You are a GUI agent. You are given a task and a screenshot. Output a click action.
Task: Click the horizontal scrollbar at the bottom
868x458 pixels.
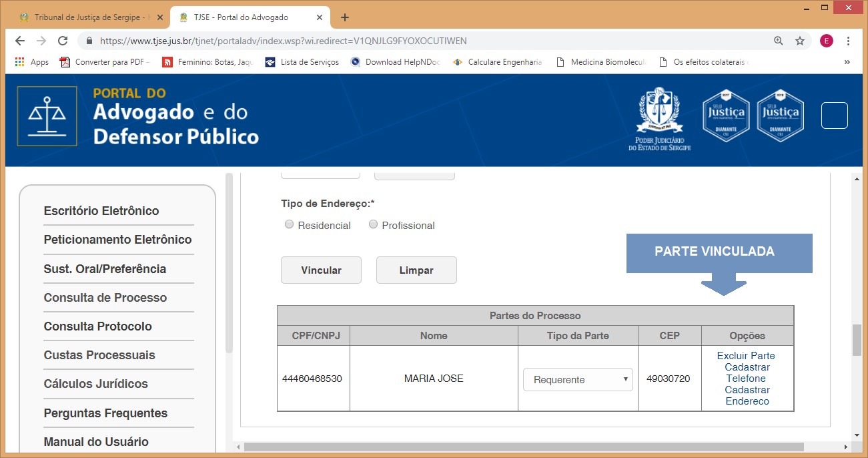(524, 447)
